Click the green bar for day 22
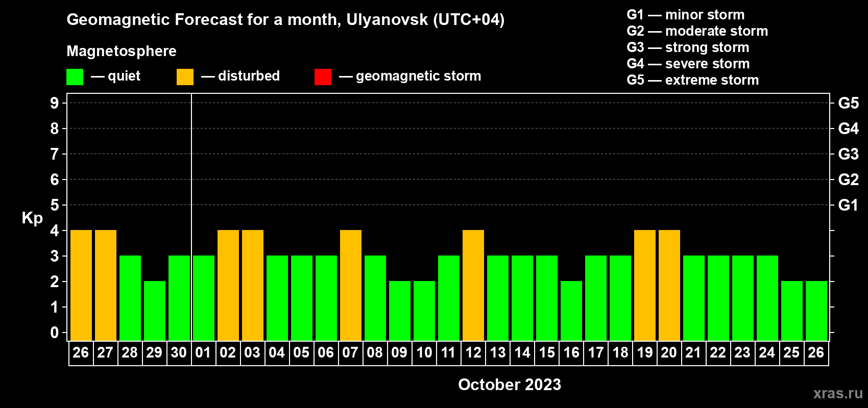 (718, 298)
